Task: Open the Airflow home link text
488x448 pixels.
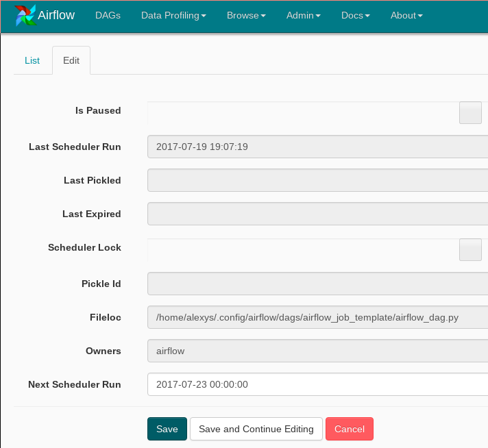Action: click(x=56, y=15)
